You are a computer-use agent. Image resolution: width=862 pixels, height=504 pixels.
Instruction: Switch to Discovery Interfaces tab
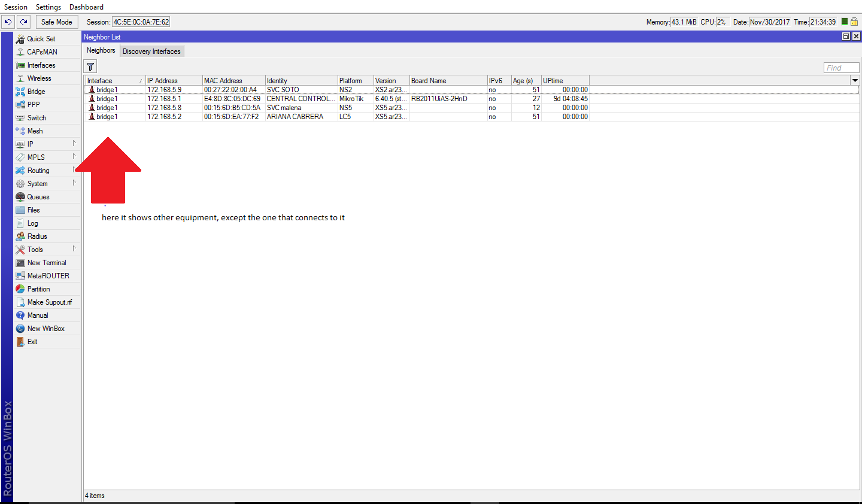pos(151,51)
